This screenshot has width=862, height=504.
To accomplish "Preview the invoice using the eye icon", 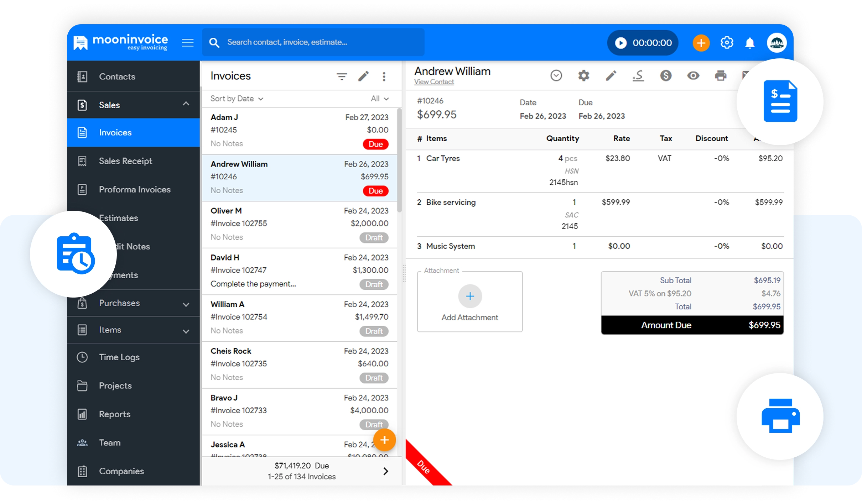I will (x=694, y=75).
